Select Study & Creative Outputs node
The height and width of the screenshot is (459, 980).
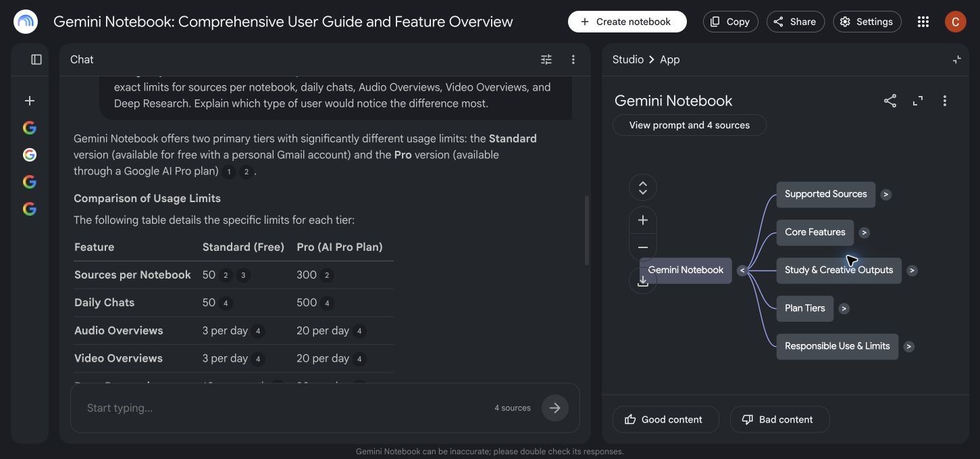pyautogui.click(x=838, y=270)
